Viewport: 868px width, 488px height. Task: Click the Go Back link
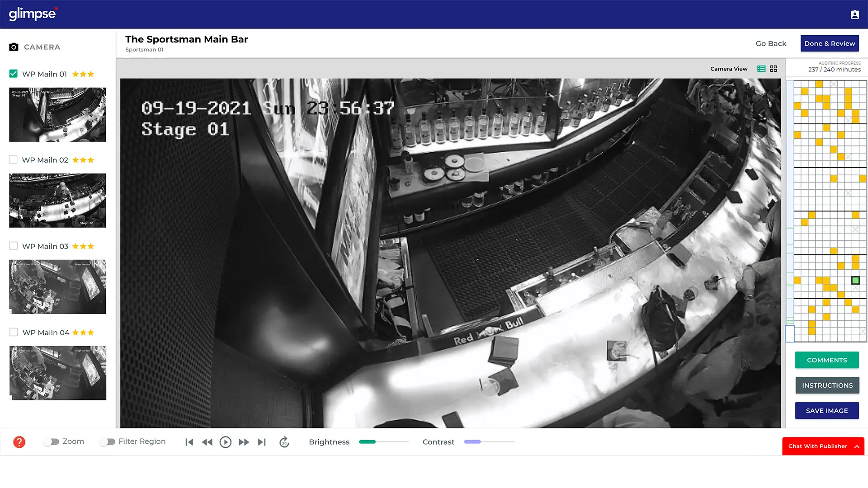(x=771, y=43)
